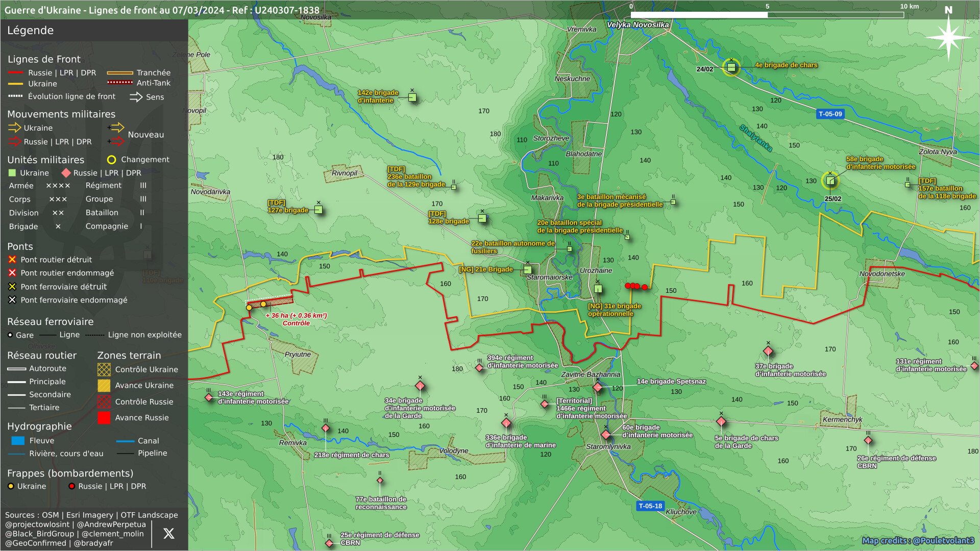980x551 pixels.
Task: Click the Zavitne Bazhannia label
Action: point(591,374)
